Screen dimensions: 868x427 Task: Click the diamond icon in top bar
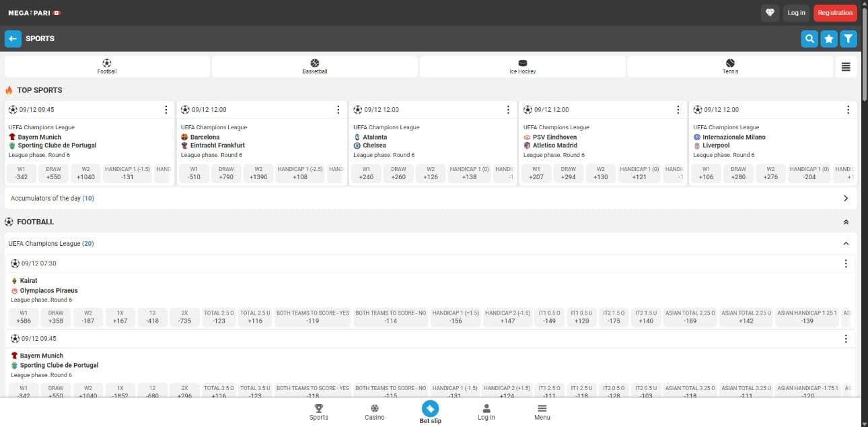click(770, 13)
